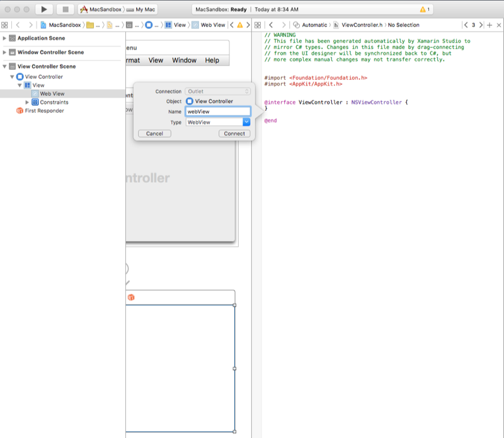Open the disabled Connection Outlet popup
The image size is (504, 438).
pos(217,91)
